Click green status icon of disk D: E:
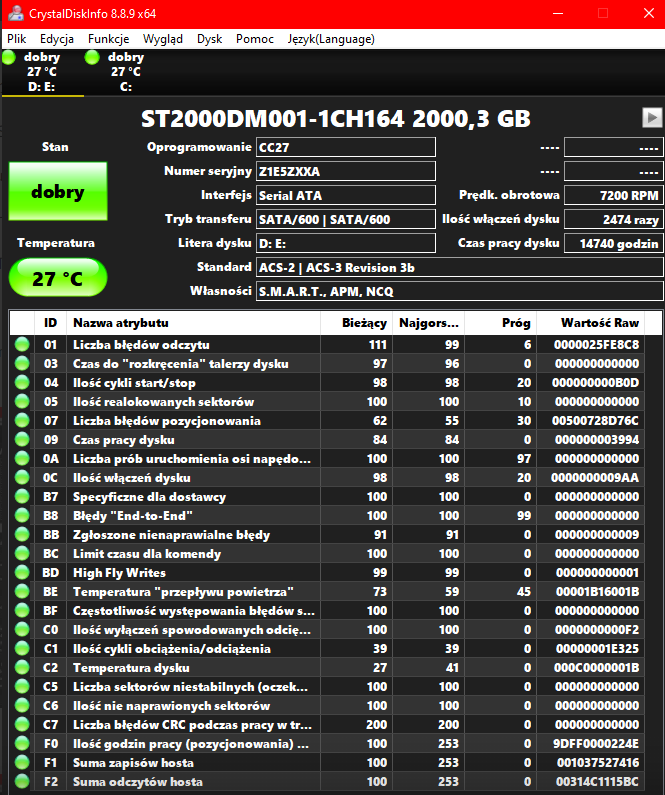 click(x=9, y=57)
